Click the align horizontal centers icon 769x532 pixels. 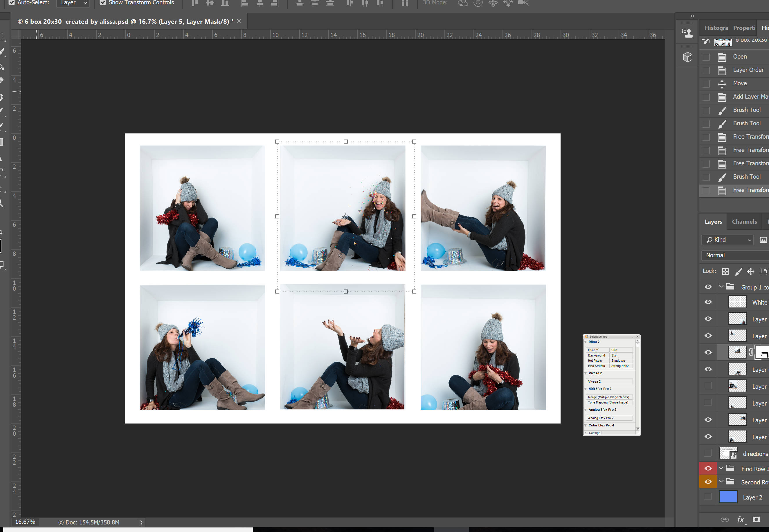[260, 3]
